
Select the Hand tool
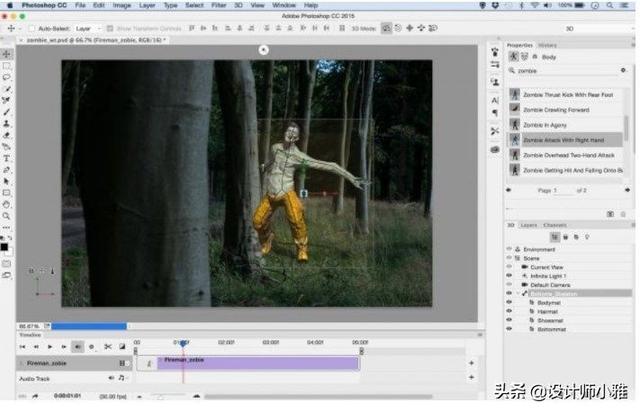[7, 204]
